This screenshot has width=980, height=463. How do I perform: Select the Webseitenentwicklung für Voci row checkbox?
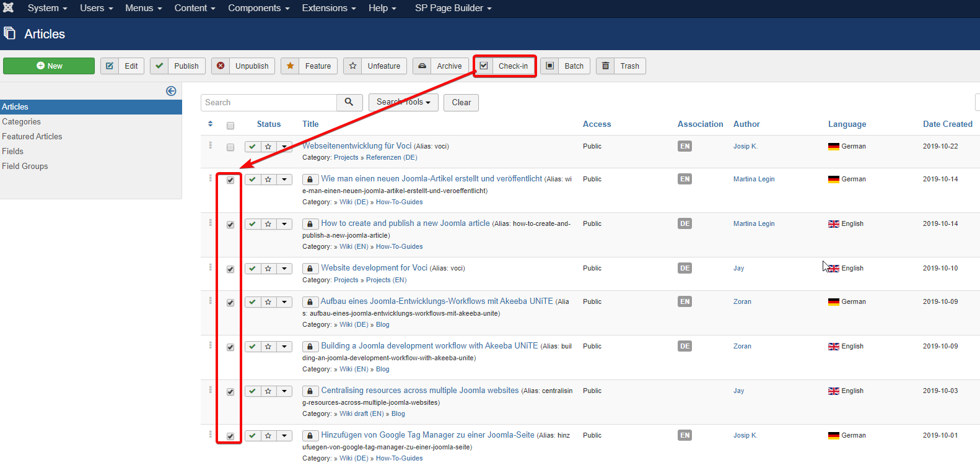(230, 147)
